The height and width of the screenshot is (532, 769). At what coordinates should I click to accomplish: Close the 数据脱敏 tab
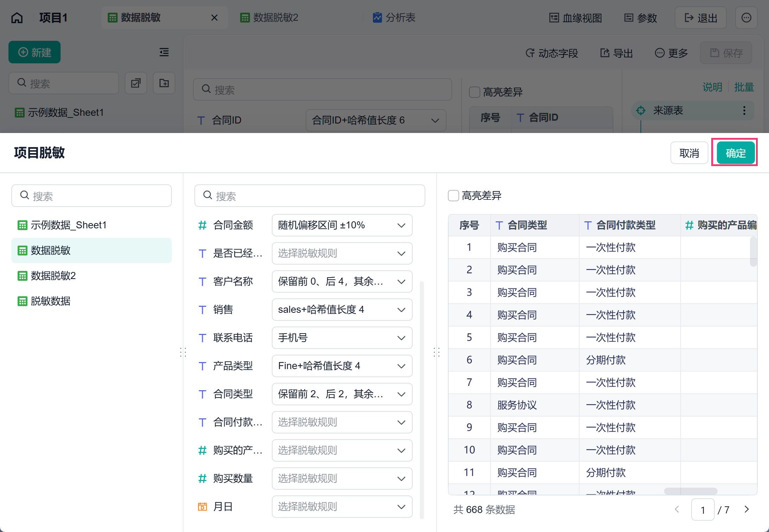pyautogui.click(x=214, y=18)
